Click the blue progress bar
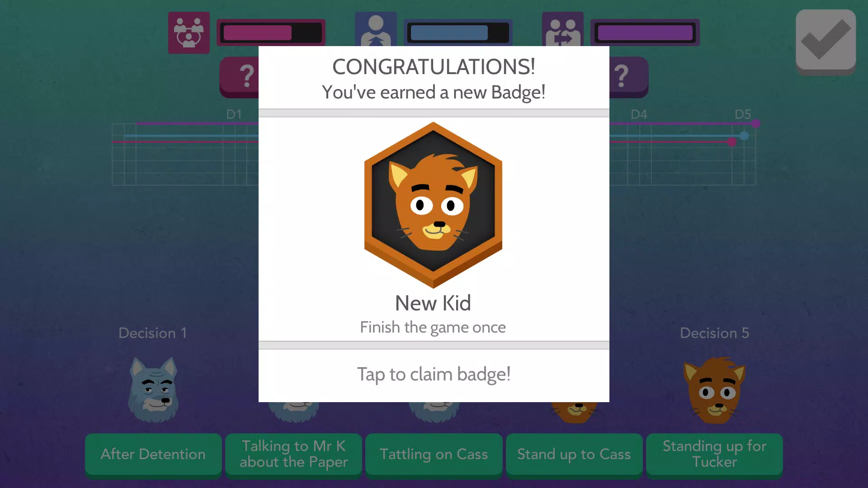 point(458,33)
